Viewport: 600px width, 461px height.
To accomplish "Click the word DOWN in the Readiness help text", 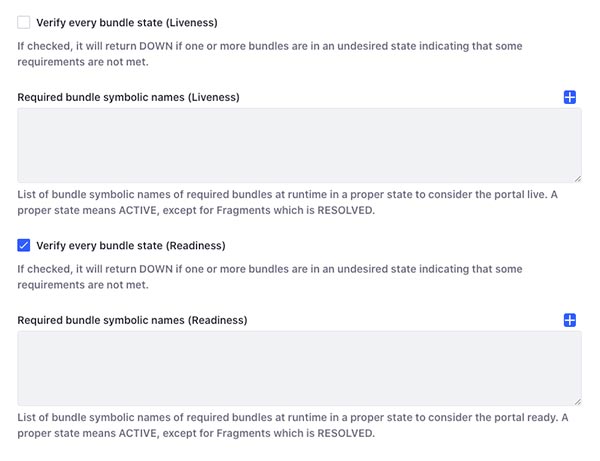I will coord(156,269).
